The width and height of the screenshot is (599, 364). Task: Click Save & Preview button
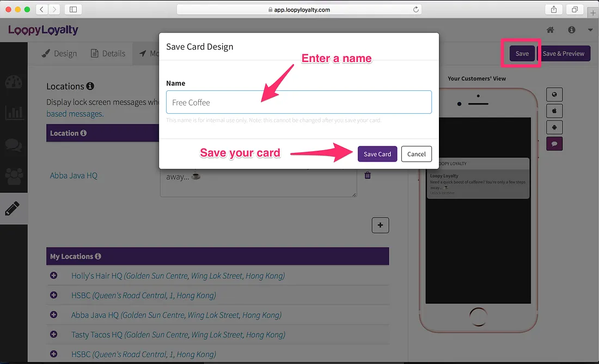pos(564,53)
